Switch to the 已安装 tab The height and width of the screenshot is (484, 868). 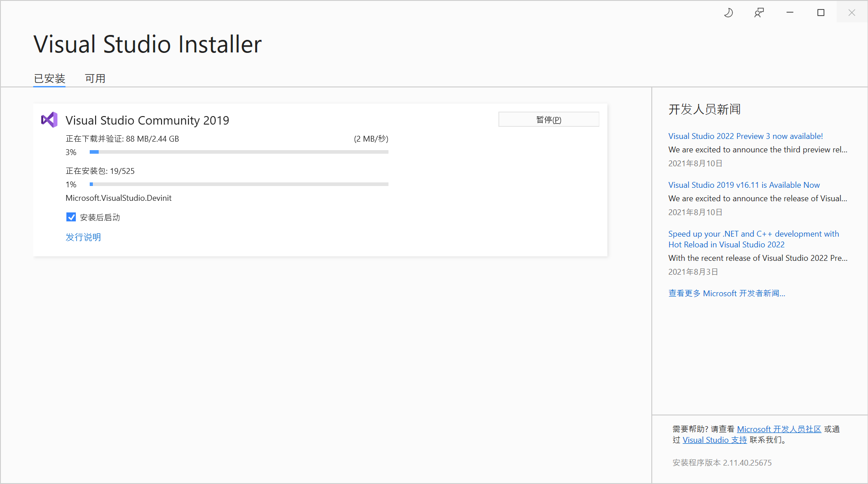pyautogui.click(x=49, y=78)
